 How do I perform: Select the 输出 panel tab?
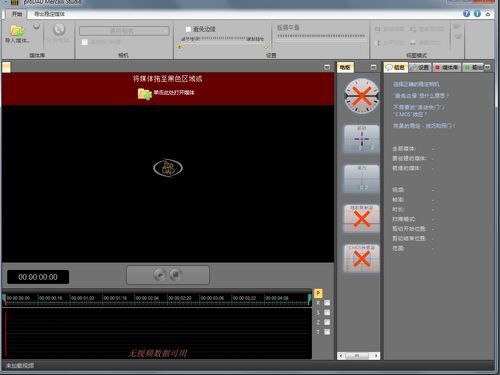473,67
